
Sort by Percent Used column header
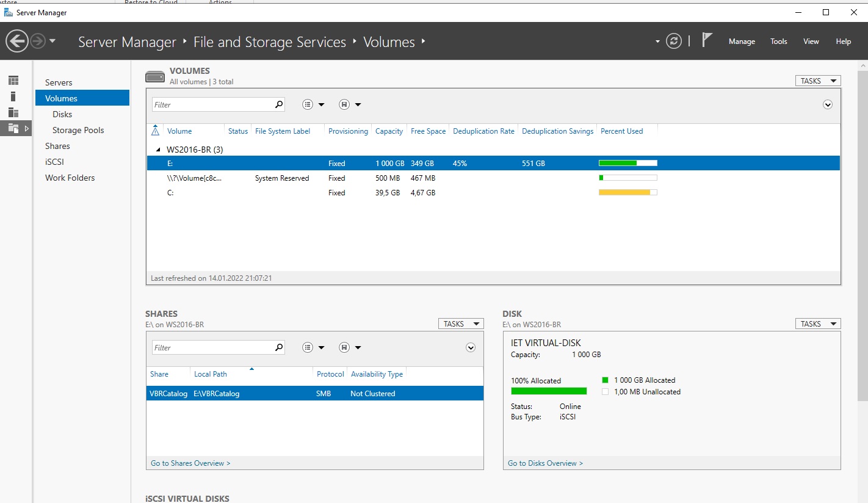621,131
